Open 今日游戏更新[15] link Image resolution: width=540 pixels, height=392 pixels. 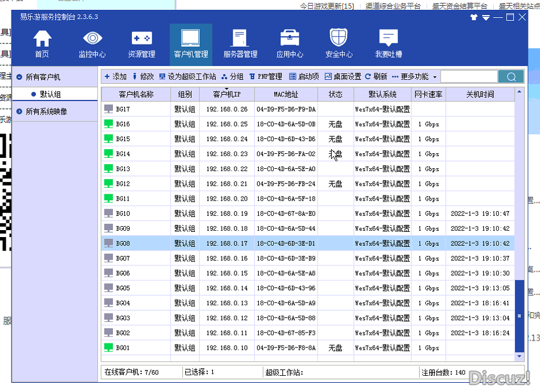click(x=327, y=6)
